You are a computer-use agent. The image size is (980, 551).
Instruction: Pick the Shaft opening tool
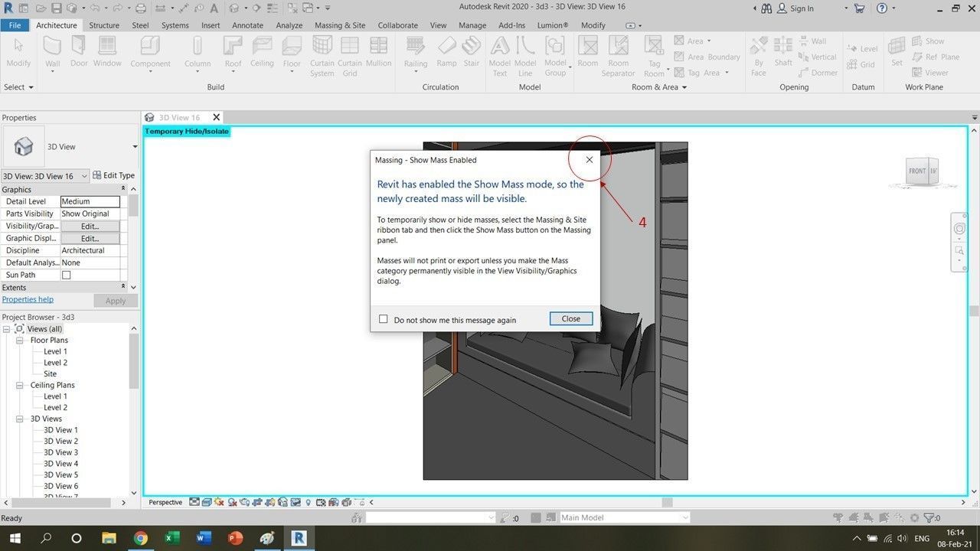tap(783, 52)
